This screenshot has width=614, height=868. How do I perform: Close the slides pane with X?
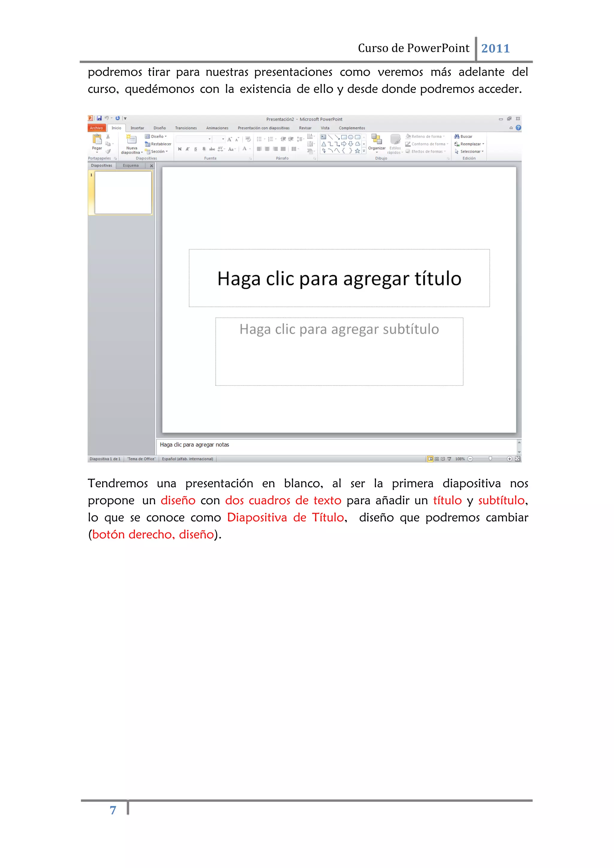(152, 166)
